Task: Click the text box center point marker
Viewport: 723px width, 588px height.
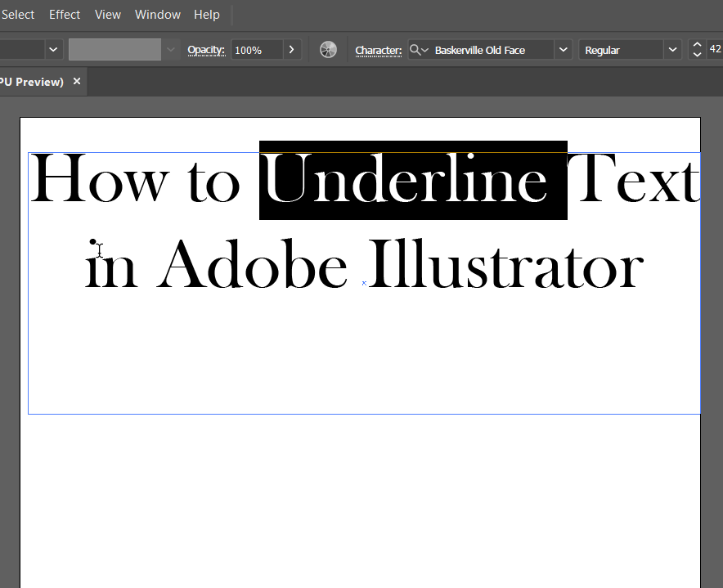Action: tap(364, 283)
